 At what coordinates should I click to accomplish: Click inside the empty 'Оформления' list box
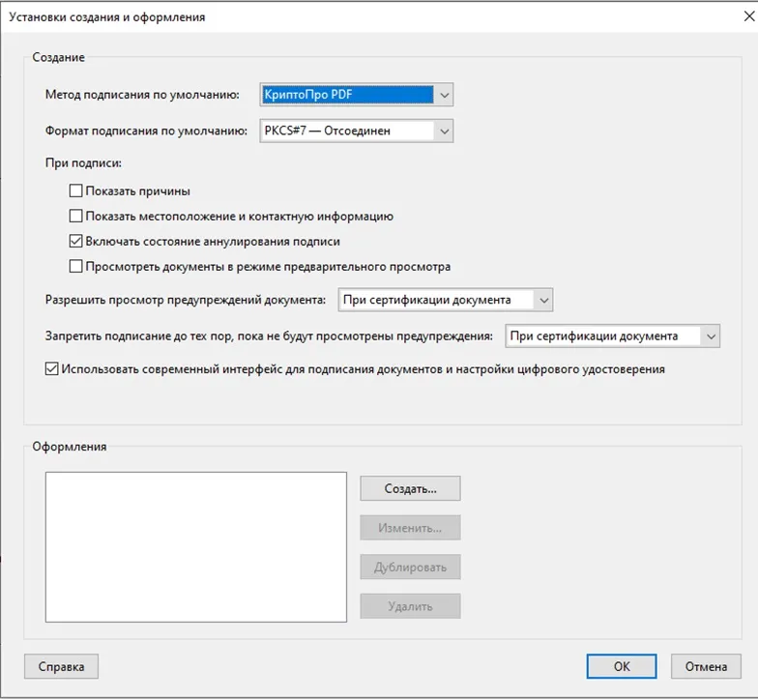[x=195, y=546]
